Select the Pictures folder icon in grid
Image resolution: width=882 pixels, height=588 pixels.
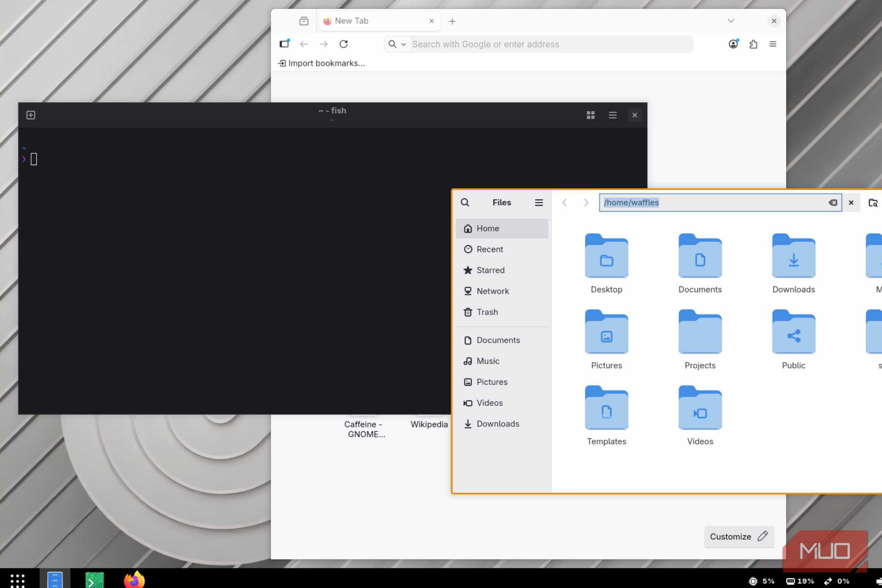pyautogui.click(x=606, y=332)
